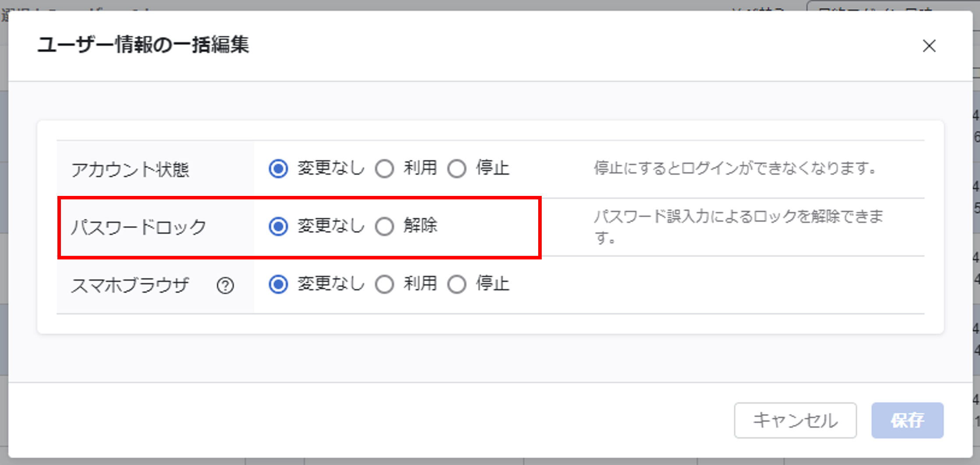Image resolution: width=980 pixels, height=465 pixels.
Task: Click the 停止にするとログインができなくなります description
Action: (x=735, y=168)
